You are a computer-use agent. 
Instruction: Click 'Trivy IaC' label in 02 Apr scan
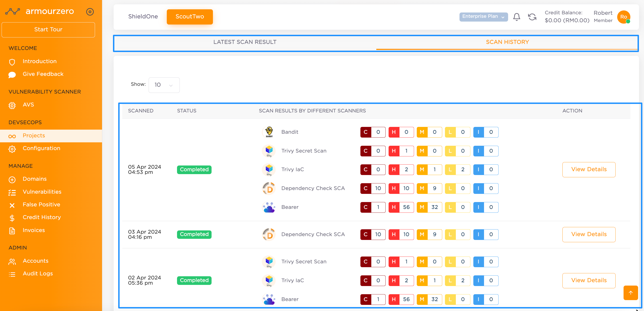click(x=292, y=280)
